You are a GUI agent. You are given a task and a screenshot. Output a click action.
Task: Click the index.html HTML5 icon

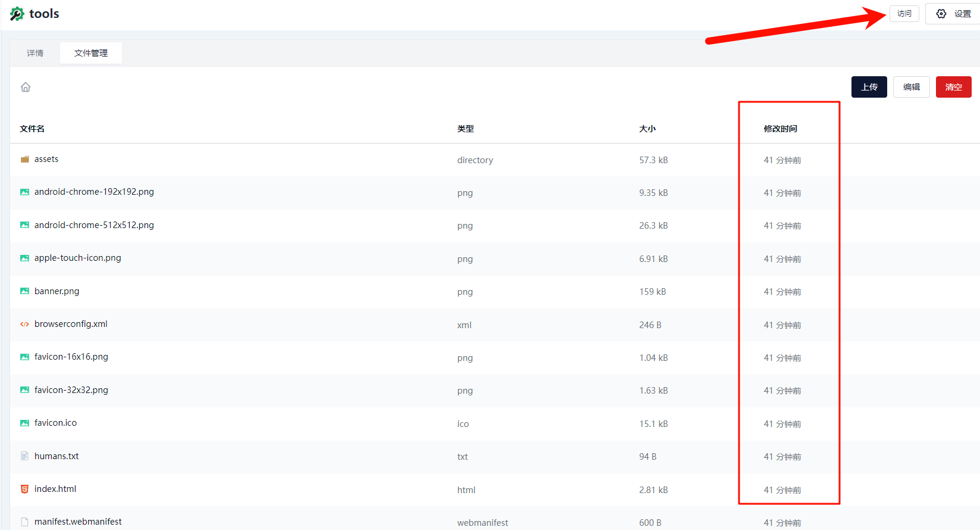pos(24,489)
